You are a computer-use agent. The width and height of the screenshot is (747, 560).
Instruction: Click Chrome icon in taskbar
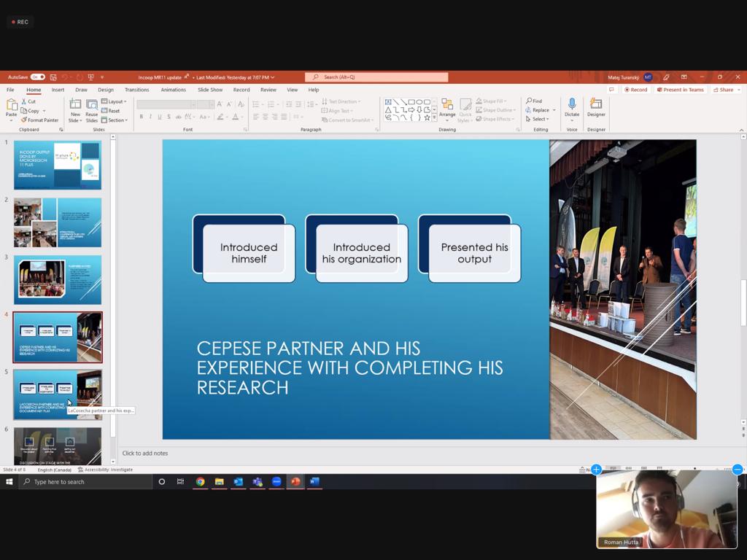(200, 481)
